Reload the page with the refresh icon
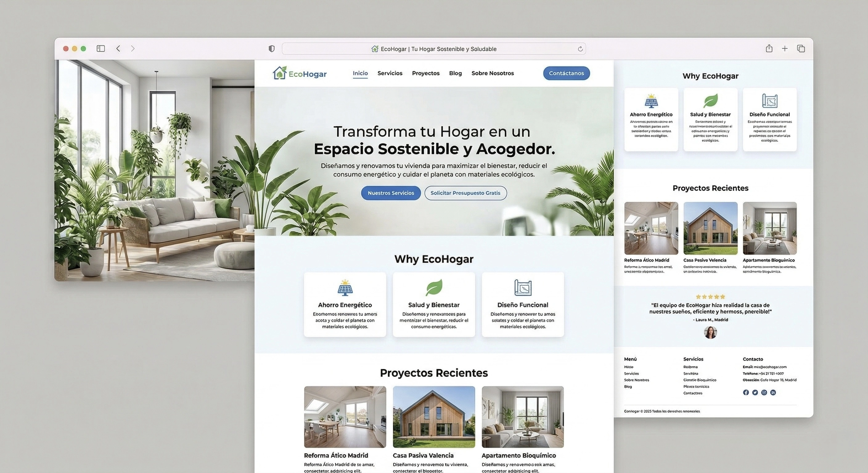This screenshot has height=473, width=868. [x=580, y=49]
